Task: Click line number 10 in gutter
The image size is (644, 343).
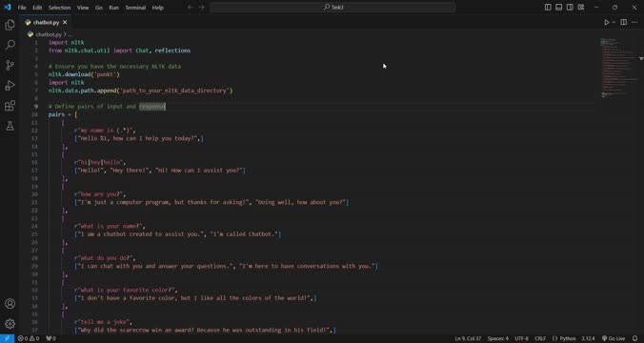Action: click(x=34, y=114)
